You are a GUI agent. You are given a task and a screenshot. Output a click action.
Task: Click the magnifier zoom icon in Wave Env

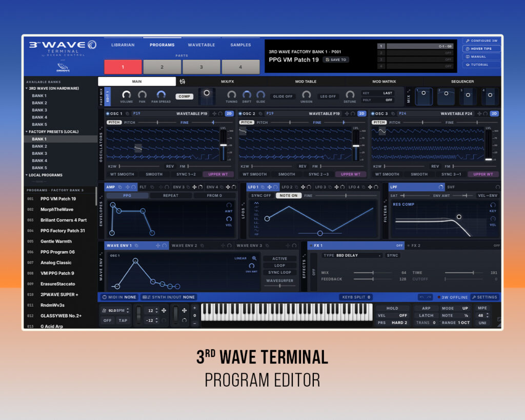tap(254, 258)
